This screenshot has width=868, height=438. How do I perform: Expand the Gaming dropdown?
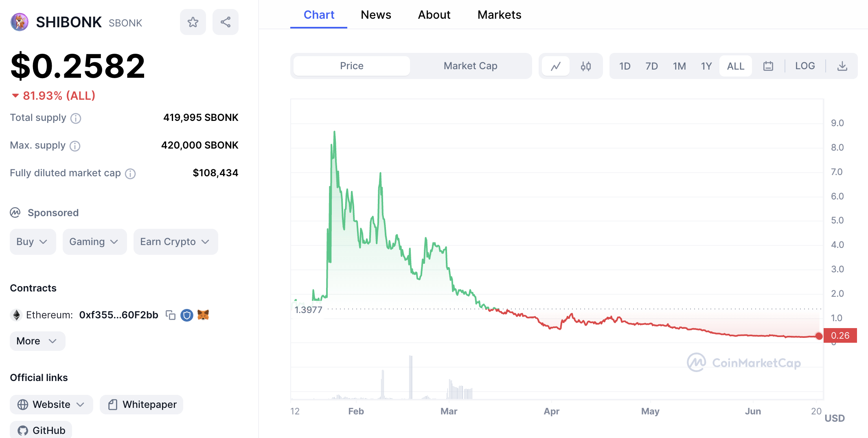[94, 242]
